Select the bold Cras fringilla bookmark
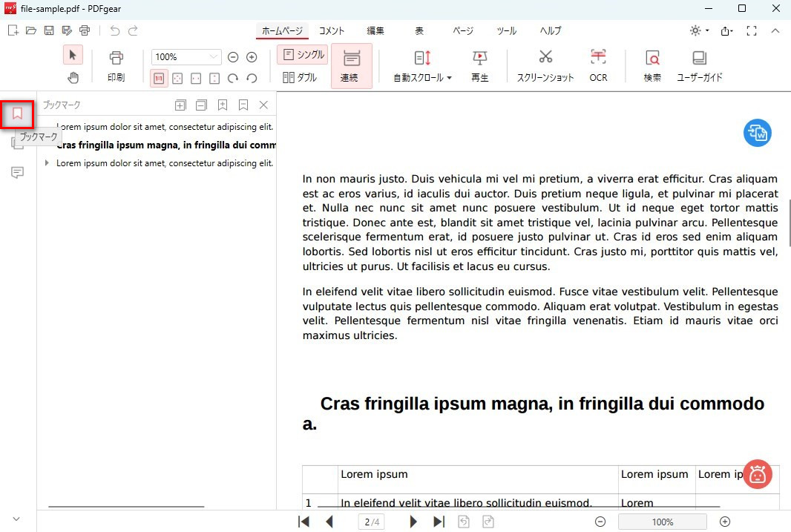The height and width of the screenshot is (532, 791). [x=165, y=145]
